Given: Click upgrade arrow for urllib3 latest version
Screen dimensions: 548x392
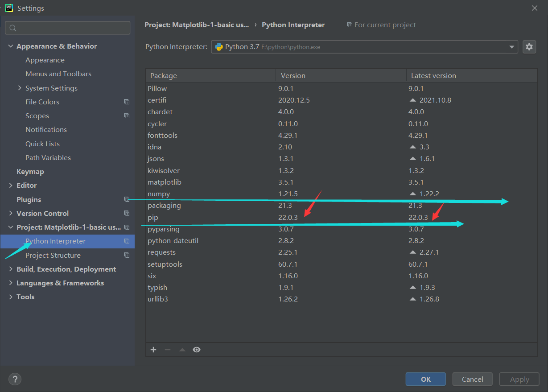Looking at the screenshot, I should pos(413,299).
